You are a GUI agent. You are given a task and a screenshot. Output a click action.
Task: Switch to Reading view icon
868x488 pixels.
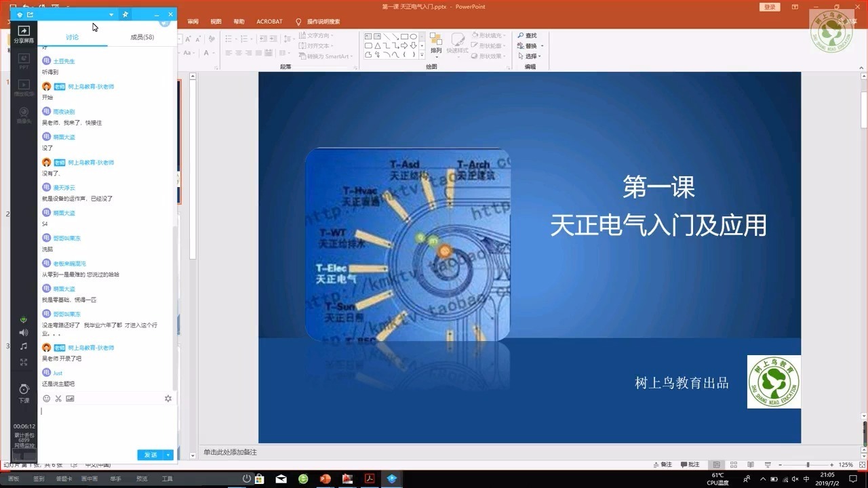pos(751,465)
